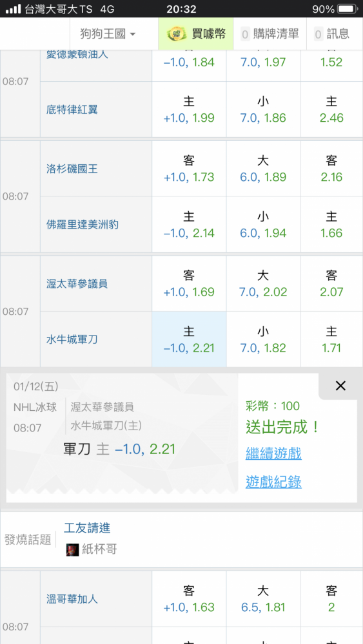Pick under 6.0, 1.94 for Florida game

[x=263, y=224]
